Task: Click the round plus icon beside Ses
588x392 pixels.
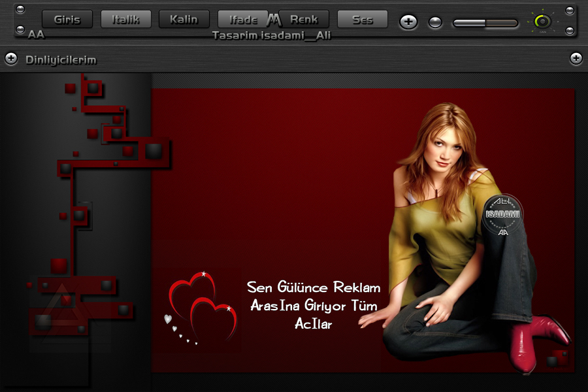Action: click(x=408, y=22)
